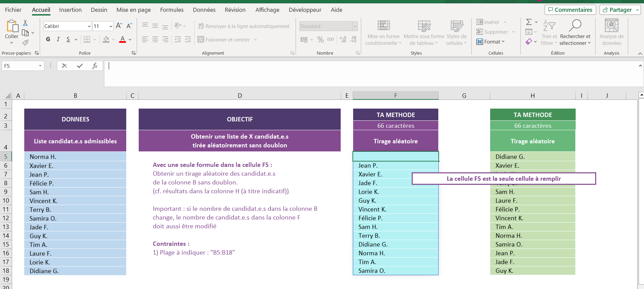Cut selection with the scissors icon
Viewport: 644px width, 289px height.
[x=25, y=23]
